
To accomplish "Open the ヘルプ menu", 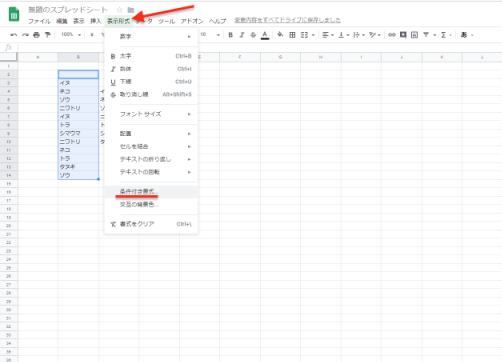I will point(217,21).
